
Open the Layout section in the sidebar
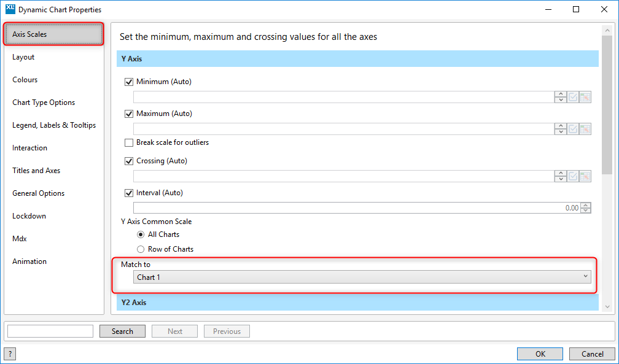(x=23, y=57)
